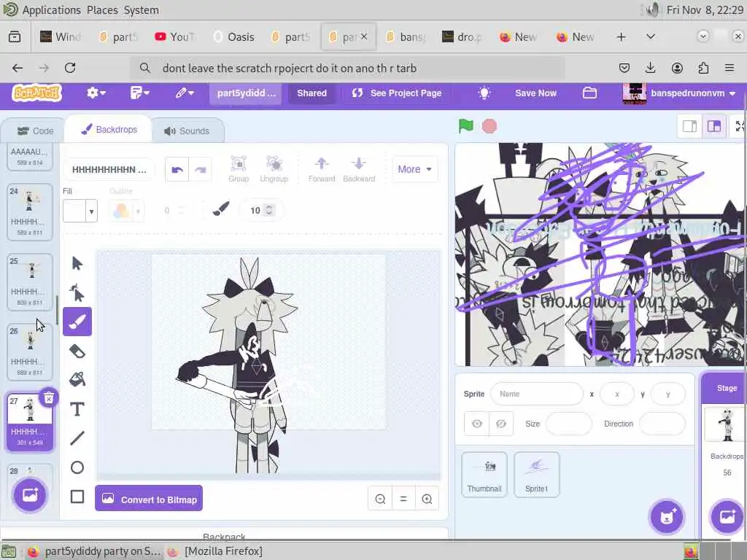Reload the page in Firefox
The image size is (747, 560).
(x=70, y=68)
